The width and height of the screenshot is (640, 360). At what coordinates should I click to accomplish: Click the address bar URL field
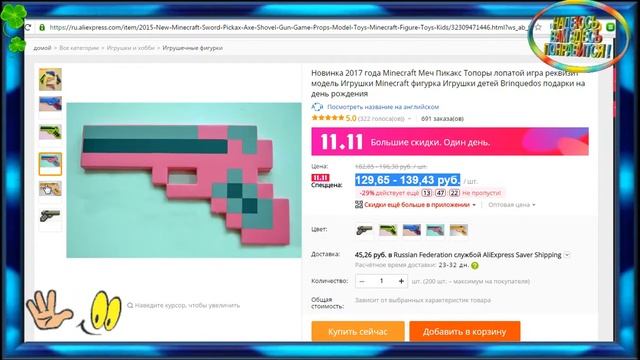(289, 27)
